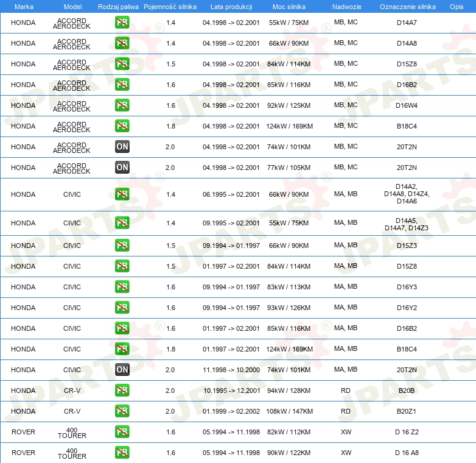Click the Rodzaj paliwa column header
476x463 pixels.
[118, 7]
